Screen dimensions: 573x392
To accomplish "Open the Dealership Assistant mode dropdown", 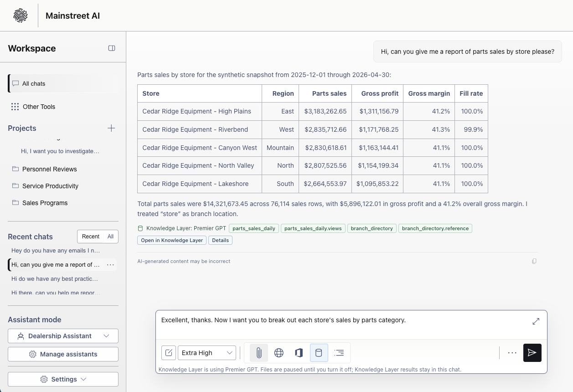I will [x=63, y=336].
